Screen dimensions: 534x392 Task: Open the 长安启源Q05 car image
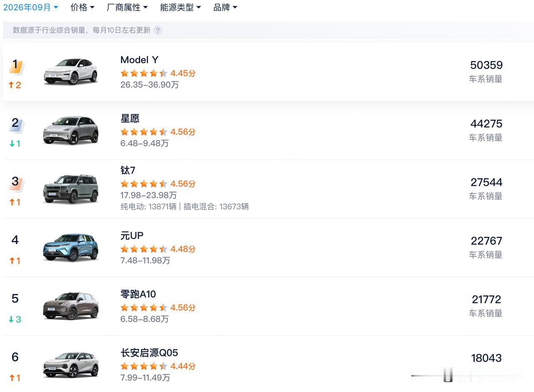click(71, 364)
